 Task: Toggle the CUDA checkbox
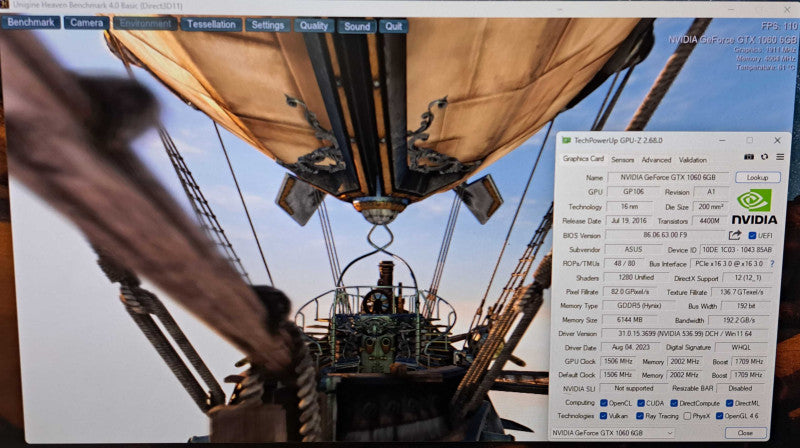(x=641, y=403)
